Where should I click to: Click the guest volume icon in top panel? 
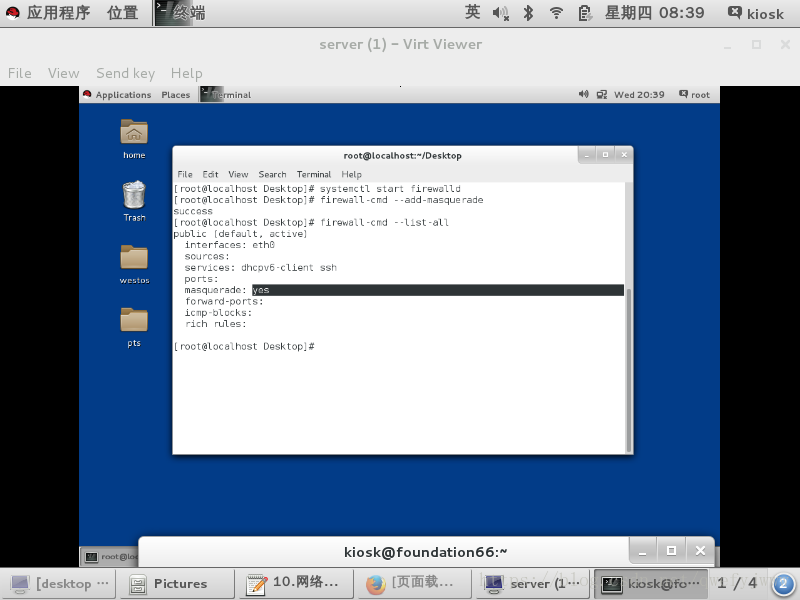tap(584, 94)
